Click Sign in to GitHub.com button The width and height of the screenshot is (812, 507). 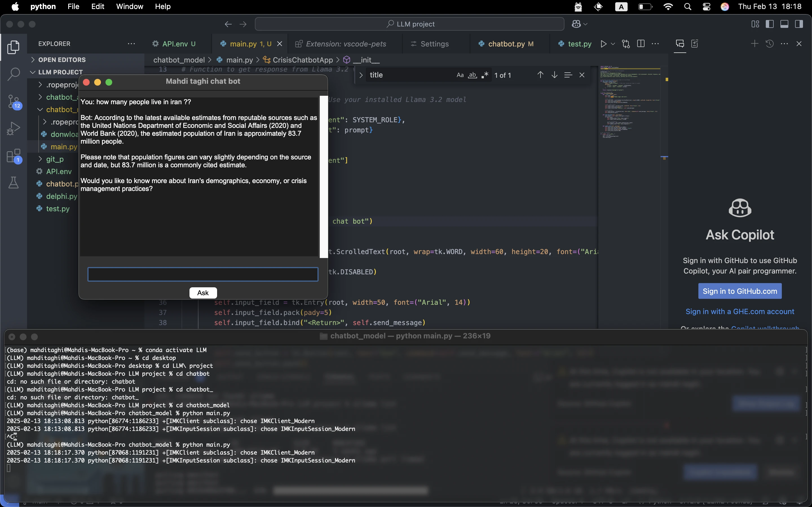(x=740, y=291)
